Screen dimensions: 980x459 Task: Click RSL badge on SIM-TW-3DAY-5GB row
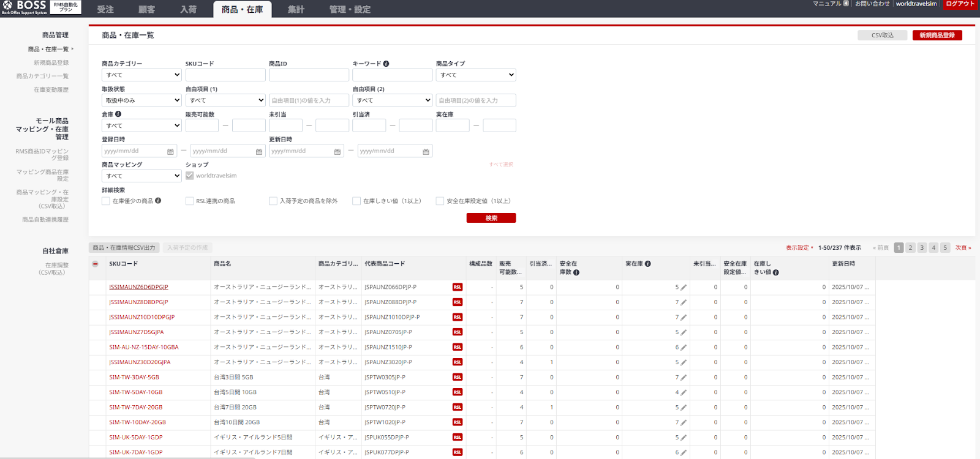click(x=457, y=378)
